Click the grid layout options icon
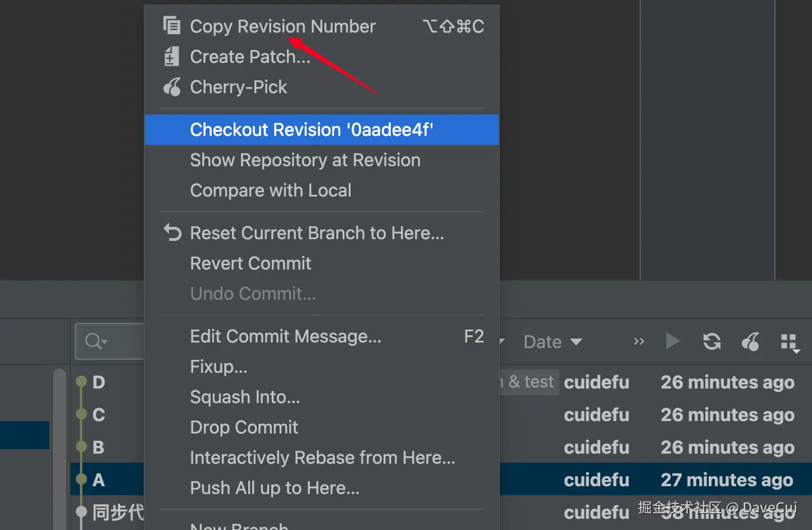 pyautogui.click(x=789, y=342)
